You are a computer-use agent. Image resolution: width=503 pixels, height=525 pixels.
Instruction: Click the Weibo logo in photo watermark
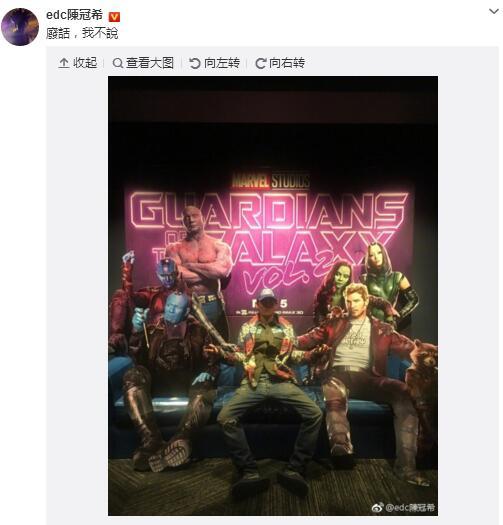[377, 508]
